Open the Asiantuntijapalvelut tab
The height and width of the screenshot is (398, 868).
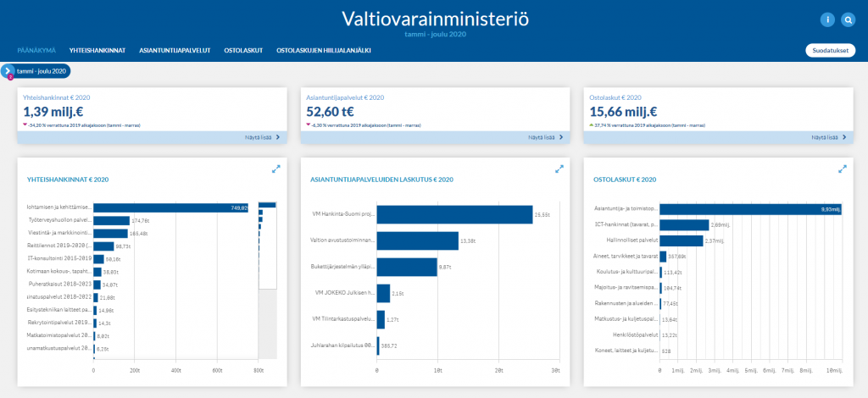(175, 51)
